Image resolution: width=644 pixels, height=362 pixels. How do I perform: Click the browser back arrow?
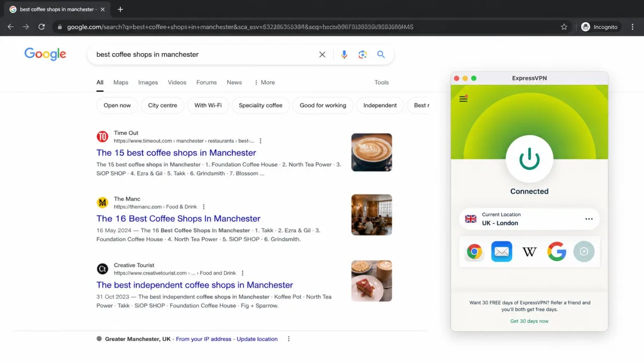[10, 27]
